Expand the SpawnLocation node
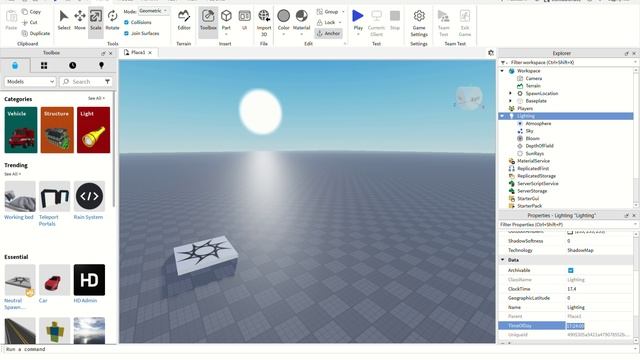640x360 pixels. point(511,93)
